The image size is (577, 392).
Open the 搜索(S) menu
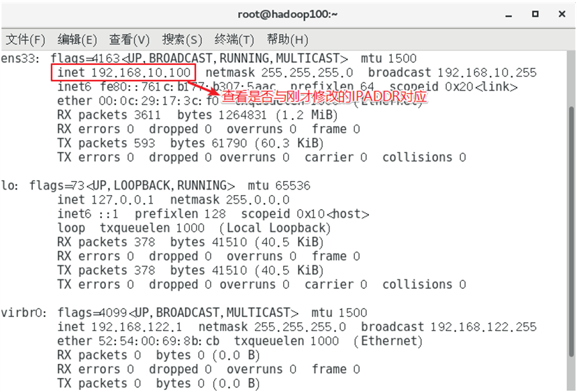click(182, 40)
